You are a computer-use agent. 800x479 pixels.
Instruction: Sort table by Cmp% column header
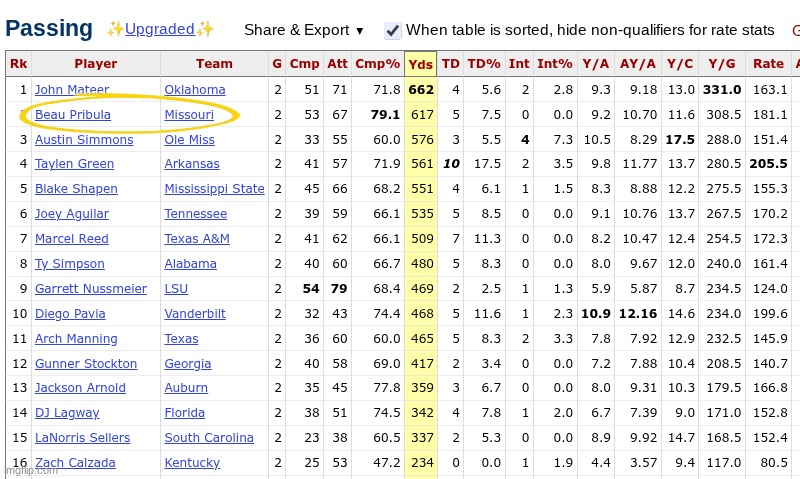click(378, 64)
